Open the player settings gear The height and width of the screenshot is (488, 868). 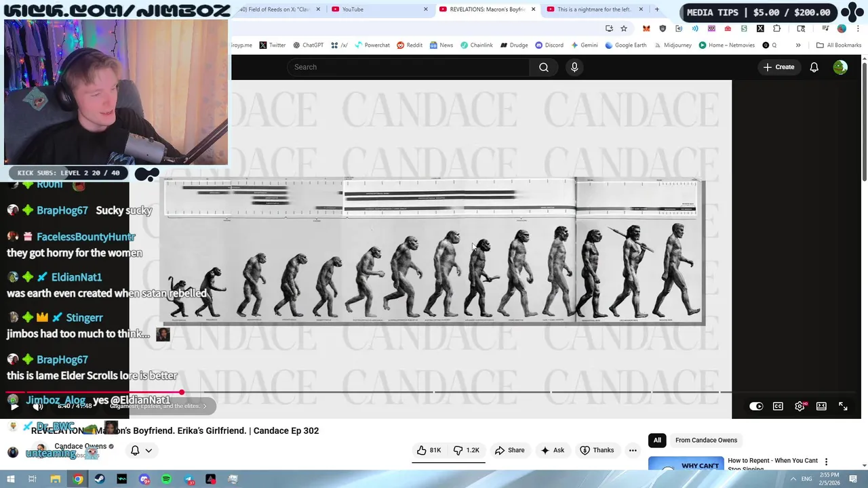point(800,406)
